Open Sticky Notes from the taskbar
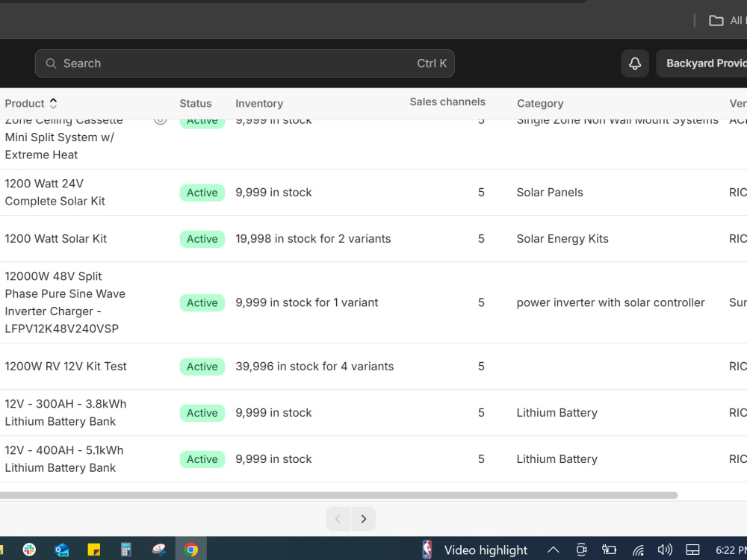 pos(94,550)
